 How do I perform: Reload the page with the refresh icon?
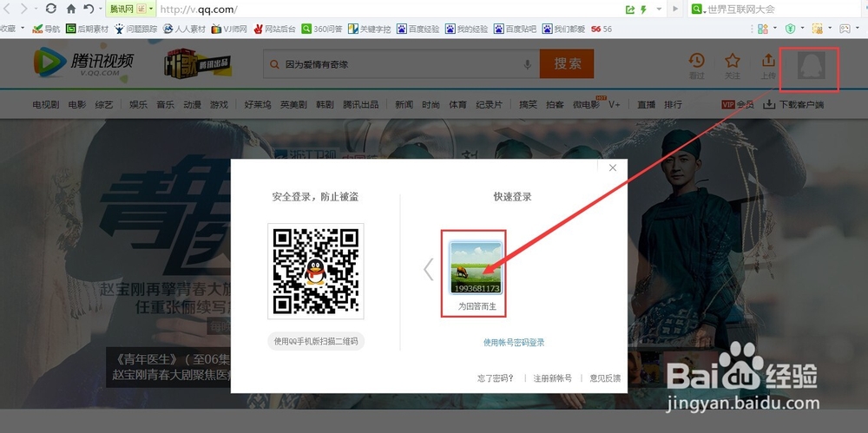[x=50, y=9]
